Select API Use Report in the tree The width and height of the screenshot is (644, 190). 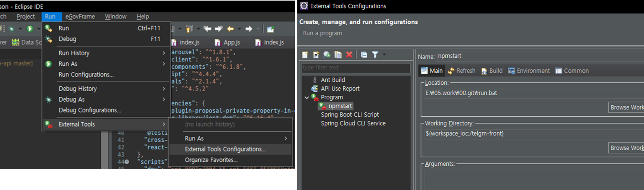point(340,89)
